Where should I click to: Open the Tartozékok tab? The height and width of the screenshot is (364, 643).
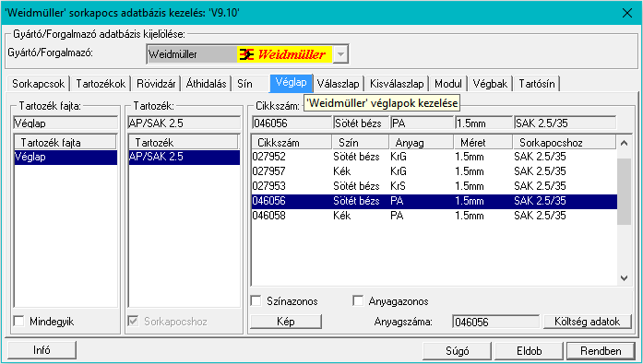click(x=101, y=84)
